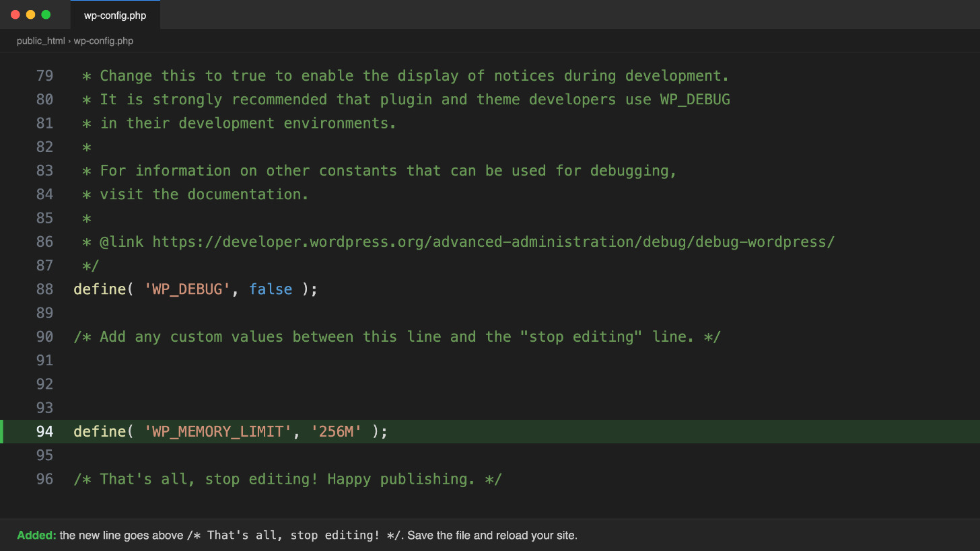Click line number 79 in the gutter
Image resolution: width=980 pixels, height=551 pixels.
[x=44, y=76]
